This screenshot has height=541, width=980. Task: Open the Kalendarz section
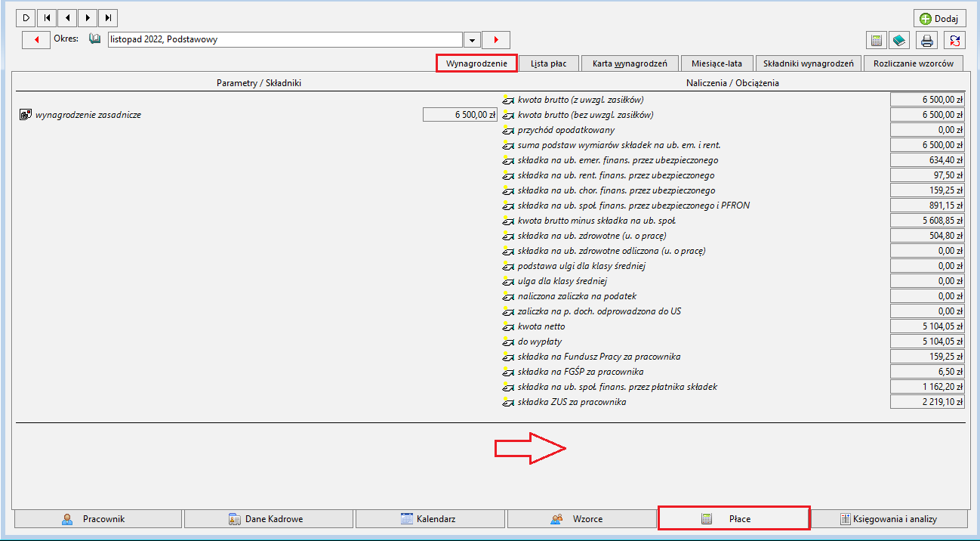point(430,519)
